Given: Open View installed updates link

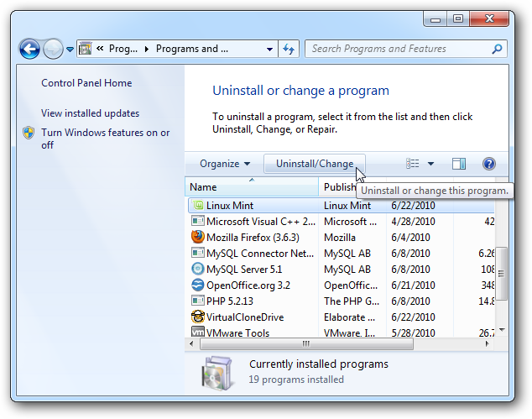Looking at the screenshot, I should pos(91,113).
